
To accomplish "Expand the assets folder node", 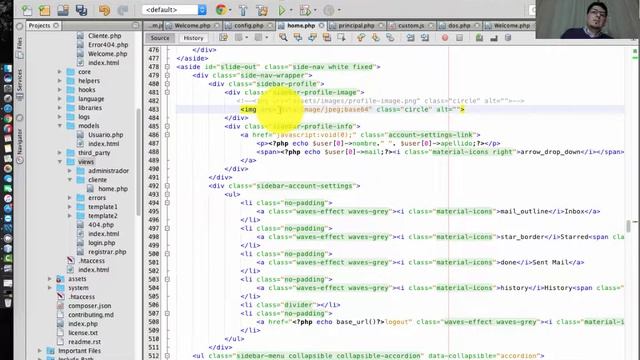I will point(50,279).
